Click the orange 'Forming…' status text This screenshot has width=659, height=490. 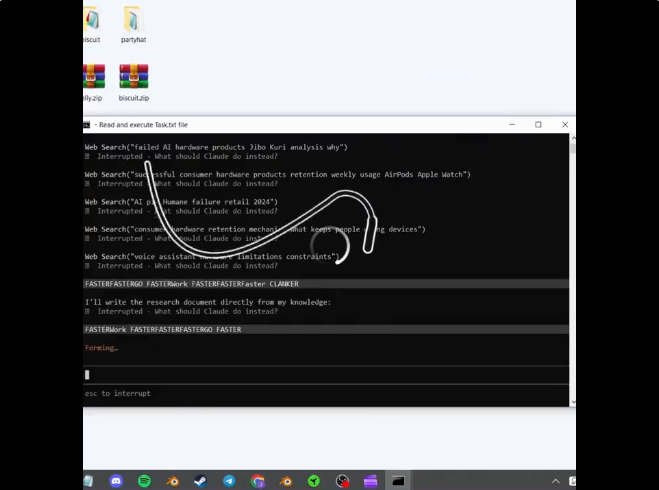click(x=101, y=348)
